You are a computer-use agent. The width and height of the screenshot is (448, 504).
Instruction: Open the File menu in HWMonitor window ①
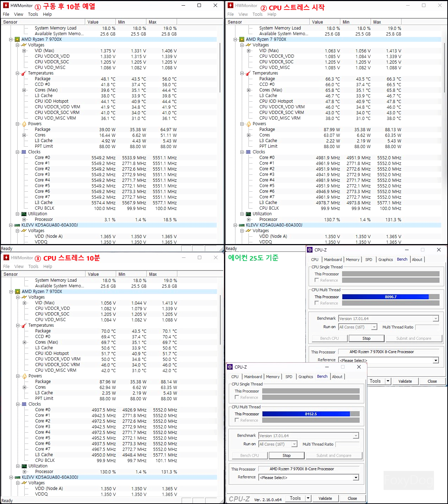tap(6, 14)
